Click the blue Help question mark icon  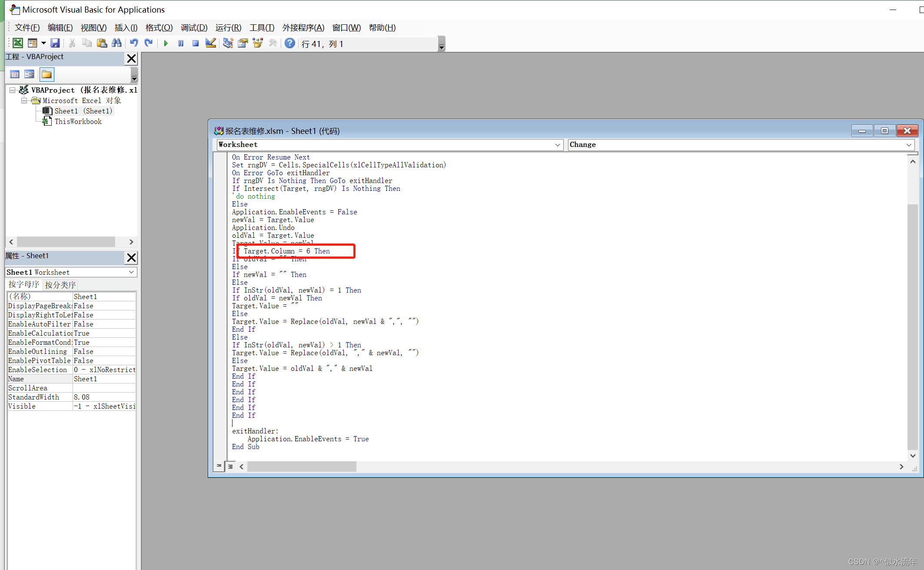(x=289, y=43)
